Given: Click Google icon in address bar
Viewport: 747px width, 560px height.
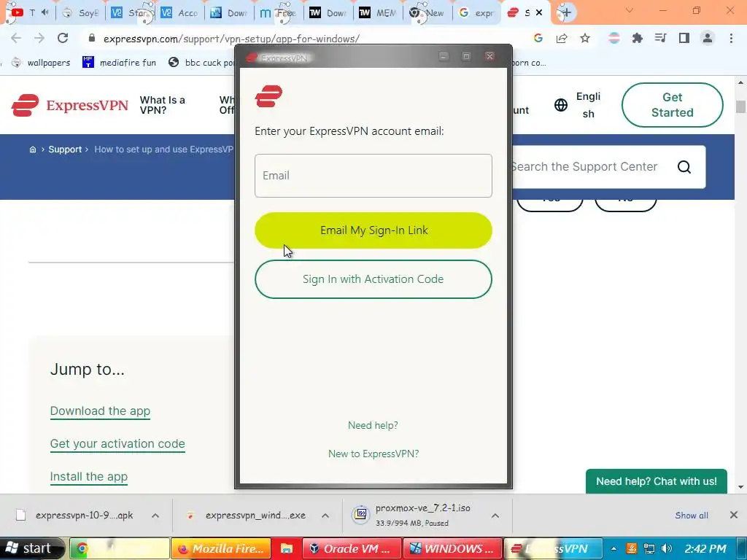Looking at the screenshot, I should [x=538, y=38].
